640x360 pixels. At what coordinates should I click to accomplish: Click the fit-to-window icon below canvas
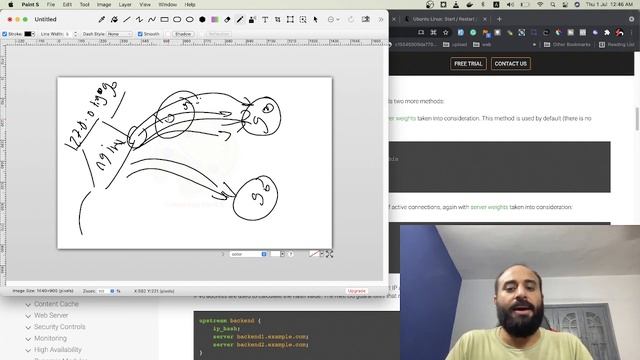[329, 254]
